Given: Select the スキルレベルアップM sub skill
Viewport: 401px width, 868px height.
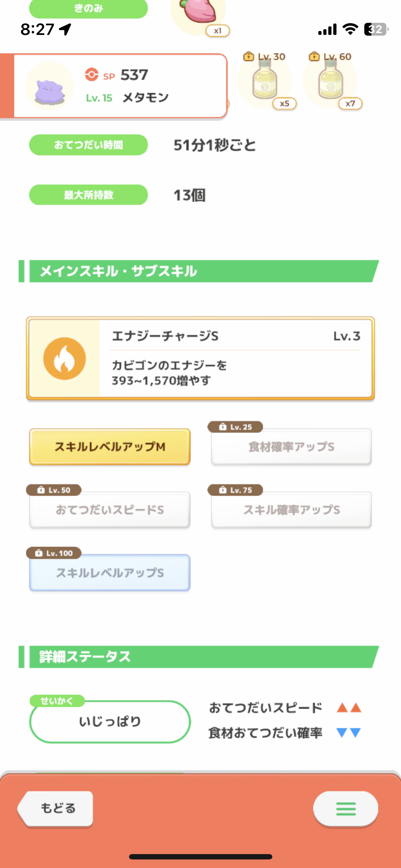Looking at the screenshot, I should tap(110, 447).
